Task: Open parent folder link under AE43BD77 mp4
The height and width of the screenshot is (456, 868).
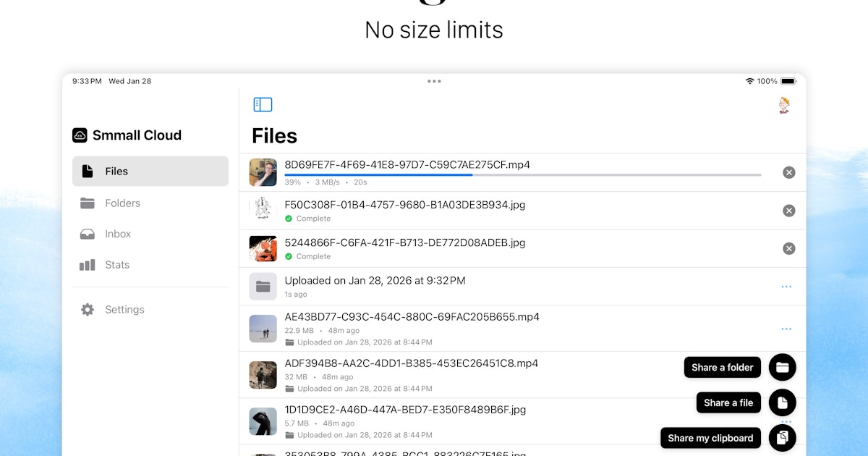Action: (x=359, y=342)
